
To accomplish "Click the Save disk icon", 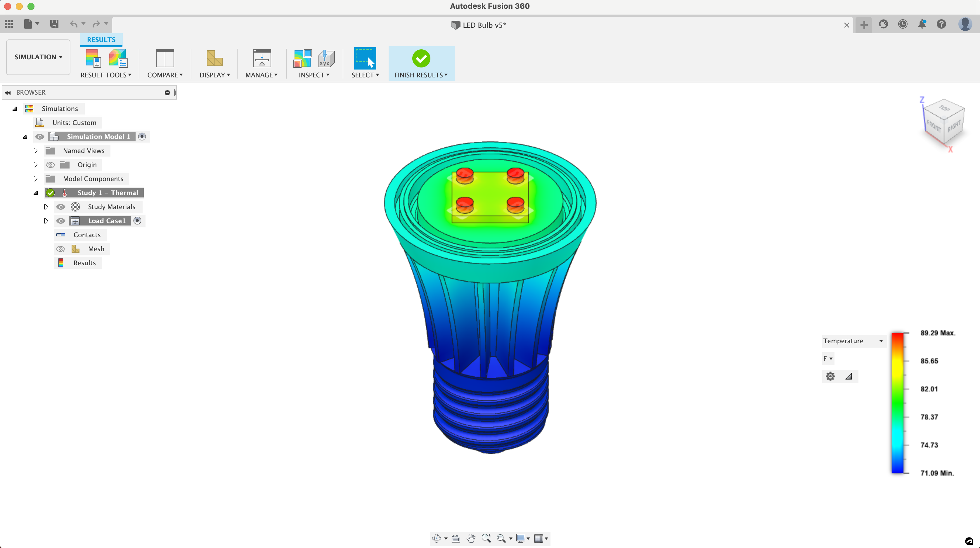I will 54,24.
